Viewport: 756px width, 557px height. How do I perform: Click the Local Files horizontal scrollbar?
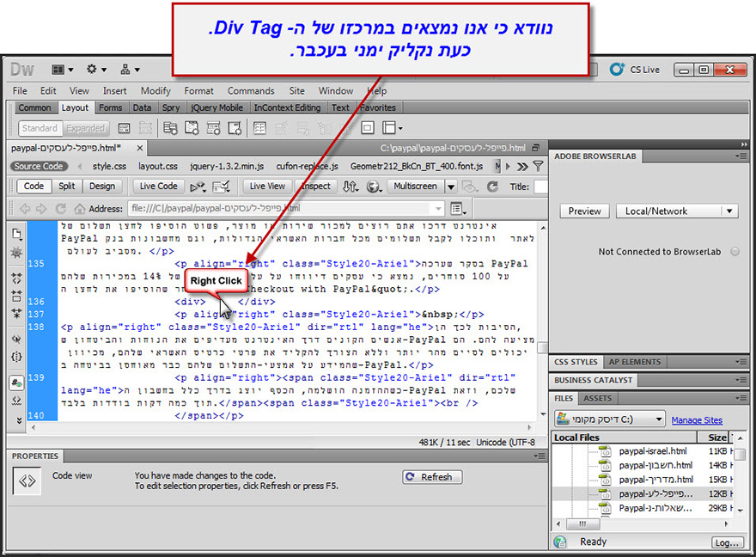point(643,523)
